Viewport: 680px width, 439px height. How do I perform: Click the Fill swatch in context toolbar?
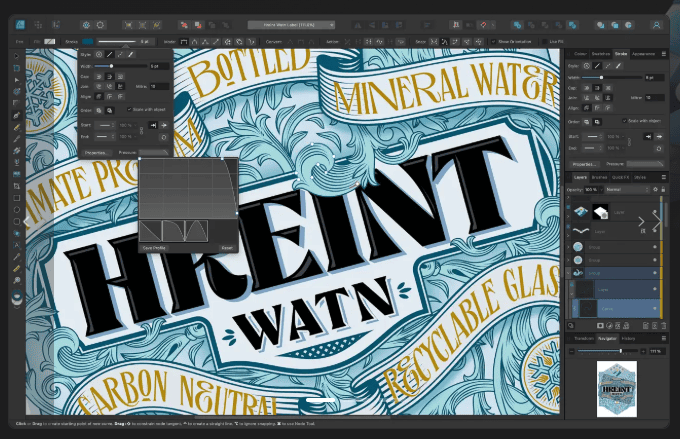tap(50, 42)
